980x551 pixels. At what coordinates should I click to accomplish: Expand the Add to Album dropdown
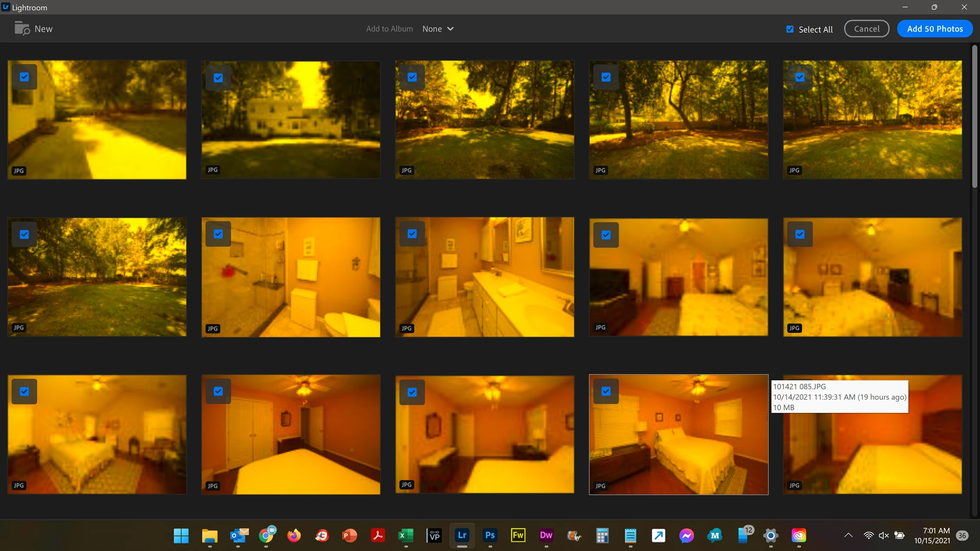438,29
